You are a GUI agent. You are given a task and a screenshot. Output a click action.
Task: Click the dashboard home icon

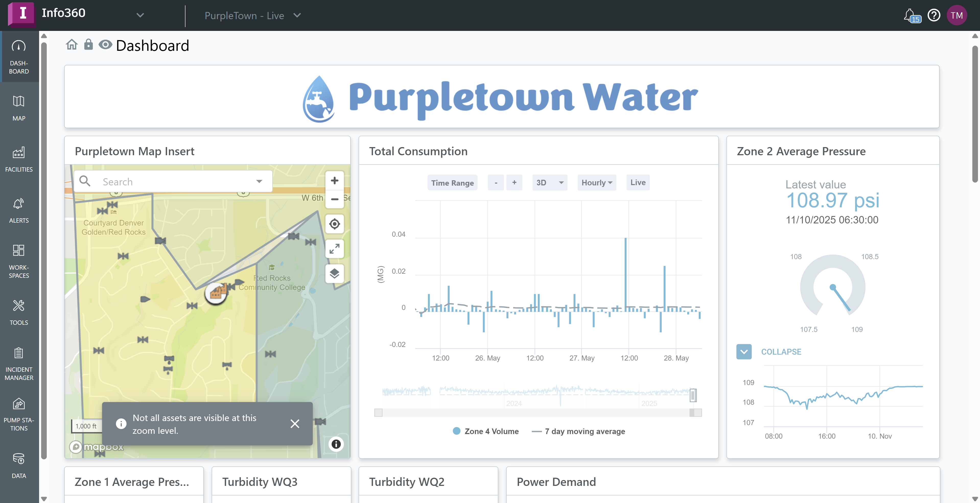[x=72, y=45]
